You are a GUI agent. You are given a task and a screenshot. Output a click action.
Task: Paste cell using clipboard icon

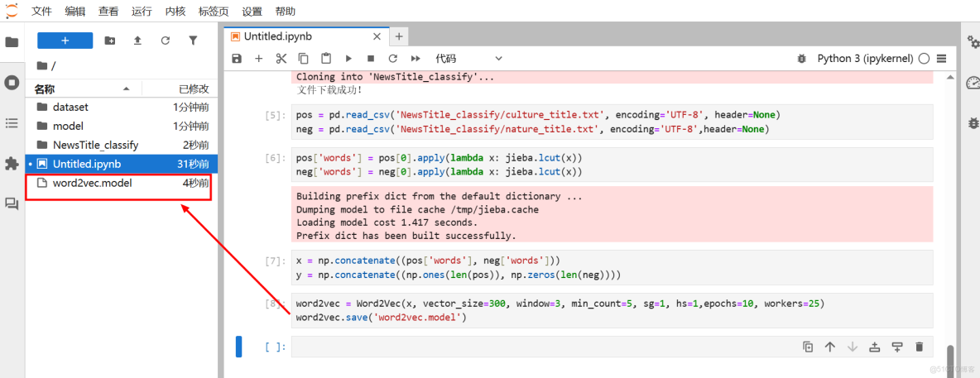tap(326, 58)
